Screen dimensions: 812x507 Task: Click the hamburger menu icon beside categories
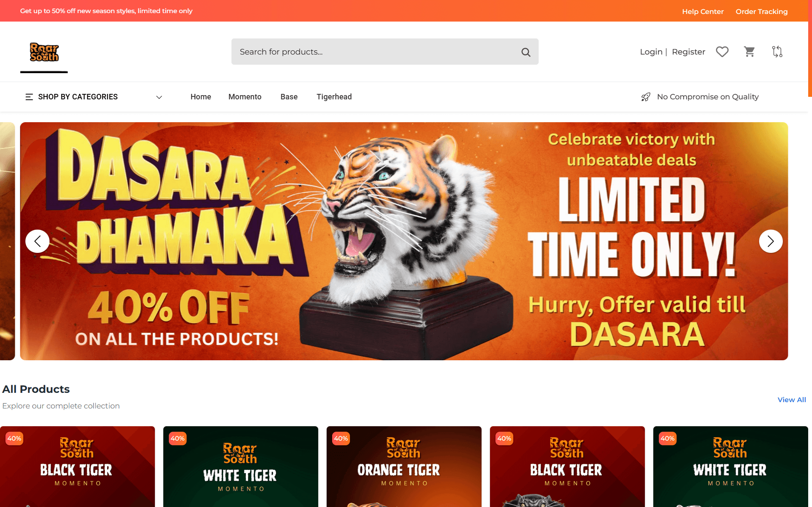point(29,97)
